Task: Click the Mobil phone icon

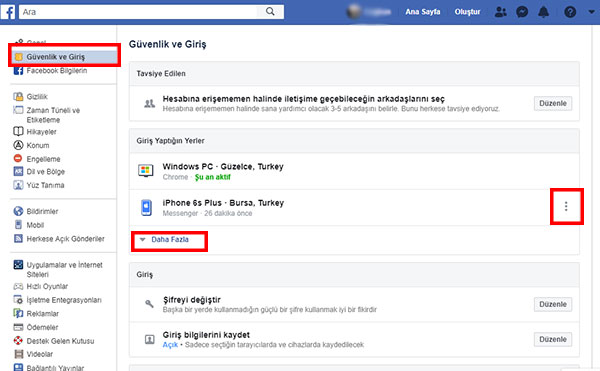Action: click(x=18, y=225)
